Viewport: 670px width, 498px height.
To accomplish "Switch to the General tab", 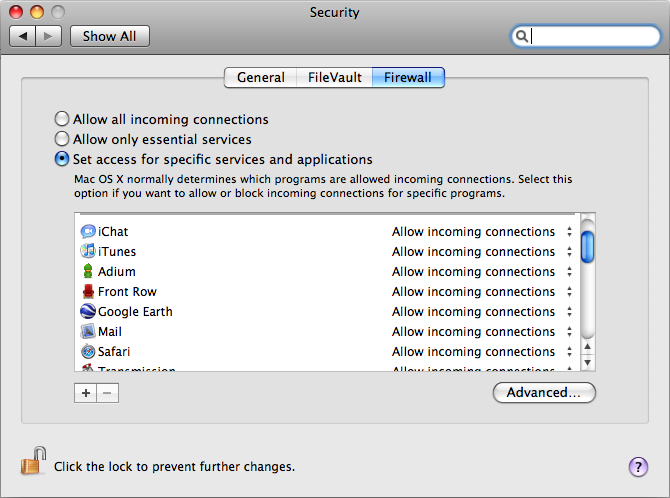I will [261, 77].
